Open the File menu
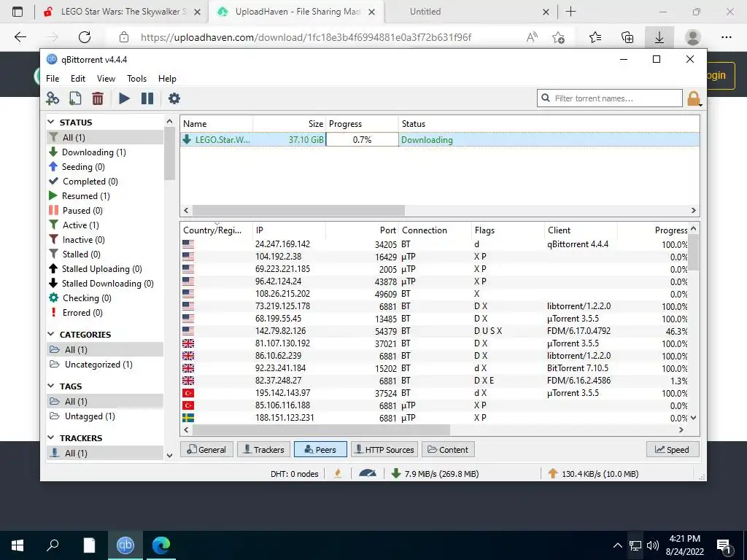Image resolution: width=747 pixels, height=560 pixels. (x=53, y=79)
